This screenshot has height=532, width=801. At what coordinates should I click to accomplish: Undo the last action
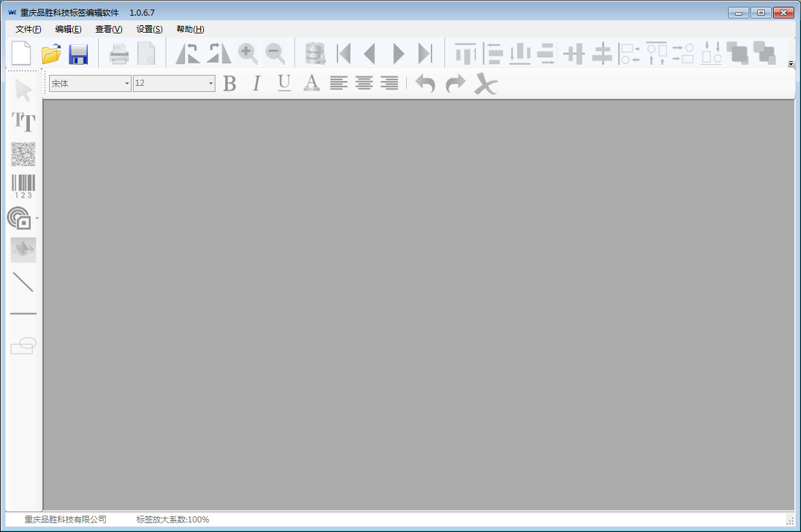coord(425,84)
